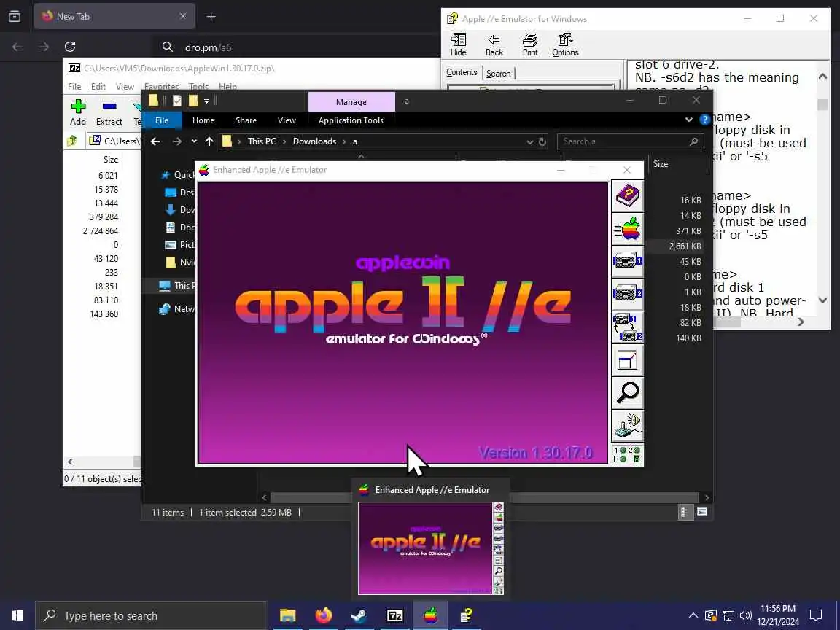Open a new Firefox tab with plus
Image resolution: width=840 pixels, height=630 pixels.
click(x=211, y=17)
